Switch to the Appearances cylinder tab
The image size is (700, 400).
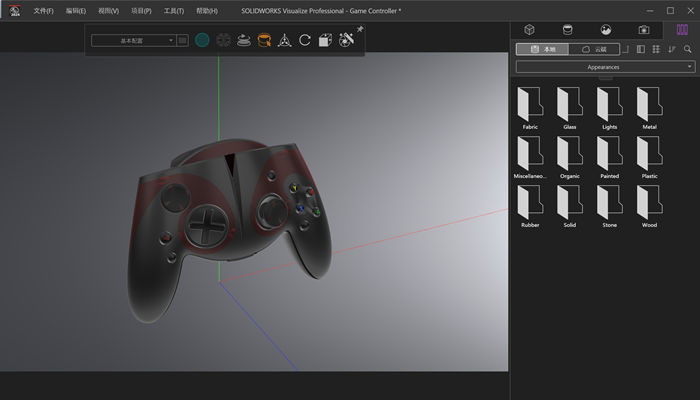pyautogui.click(x=567, y=30)
